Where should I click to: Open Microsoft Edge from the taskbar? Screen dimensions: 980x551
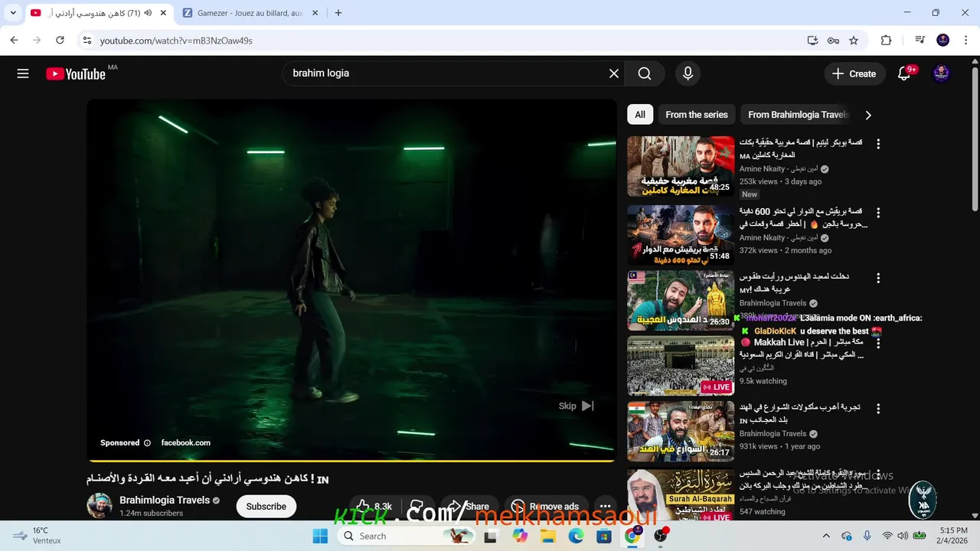tap(576, 536)
